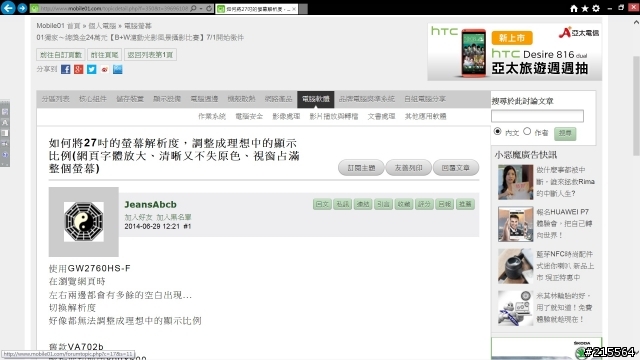
Task: Open the 網路產品 nav tab
Action: pos(278,99)
